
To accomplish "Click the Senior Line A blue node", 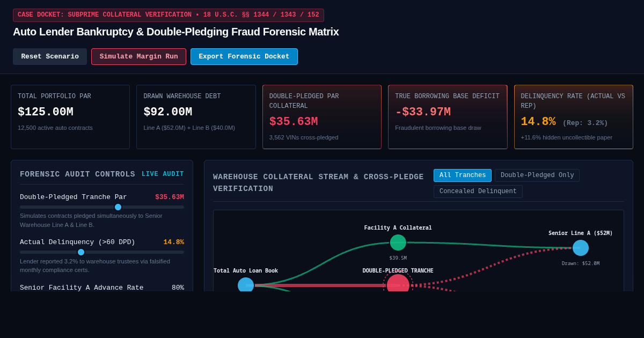I will 581,248.
